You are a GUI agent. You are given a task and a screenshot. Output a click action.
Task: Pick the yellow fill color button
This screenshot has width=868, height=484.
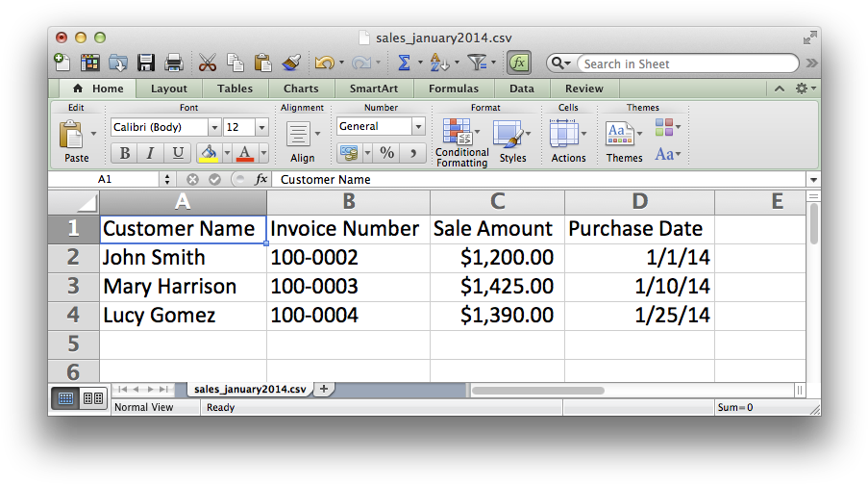(209, 153)
